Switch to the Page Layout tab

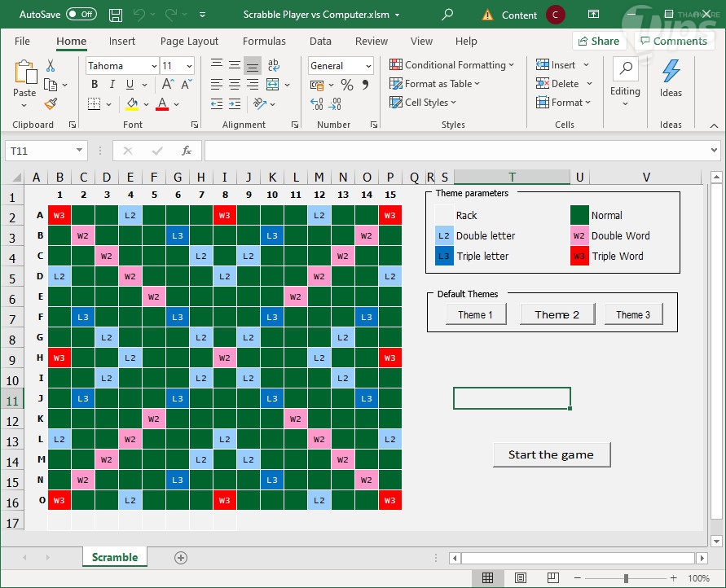click(189, 42)
